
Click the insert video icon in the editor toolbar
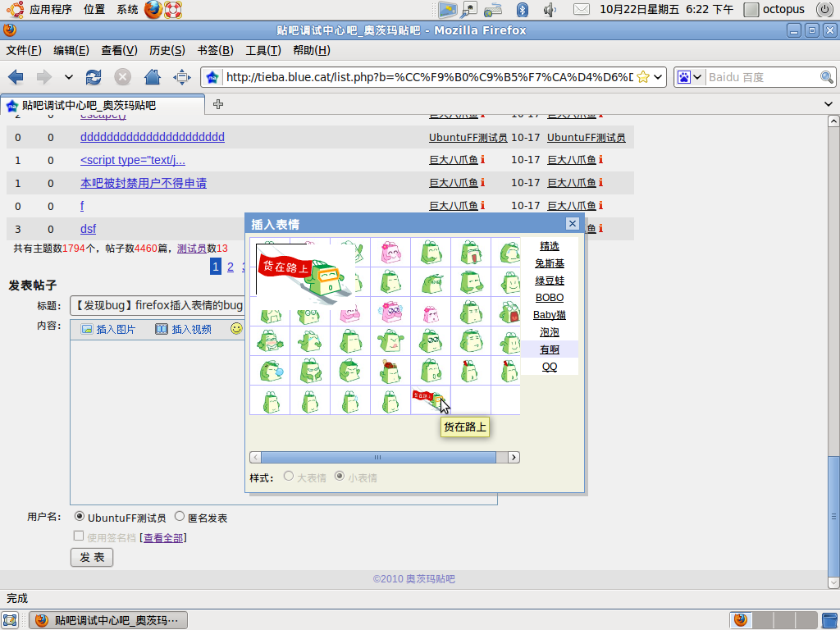[162, 329]
